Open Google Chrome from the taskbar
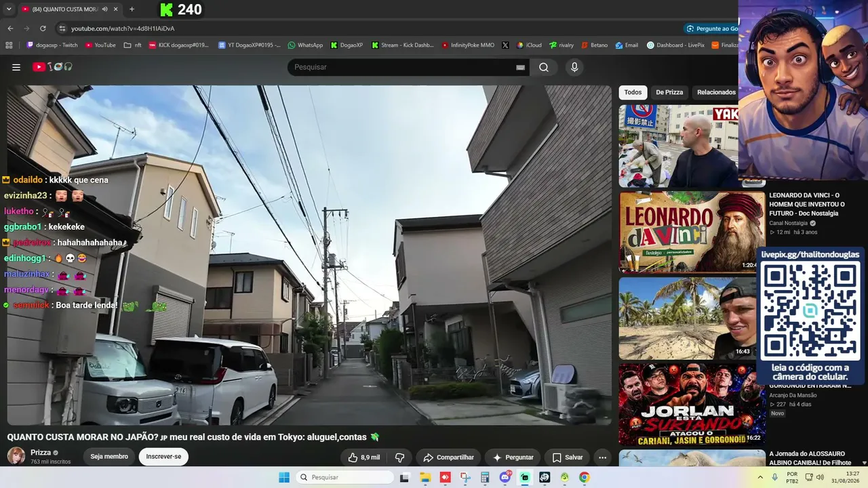This screenshot has width=868, height=488. tap(585, 477)
